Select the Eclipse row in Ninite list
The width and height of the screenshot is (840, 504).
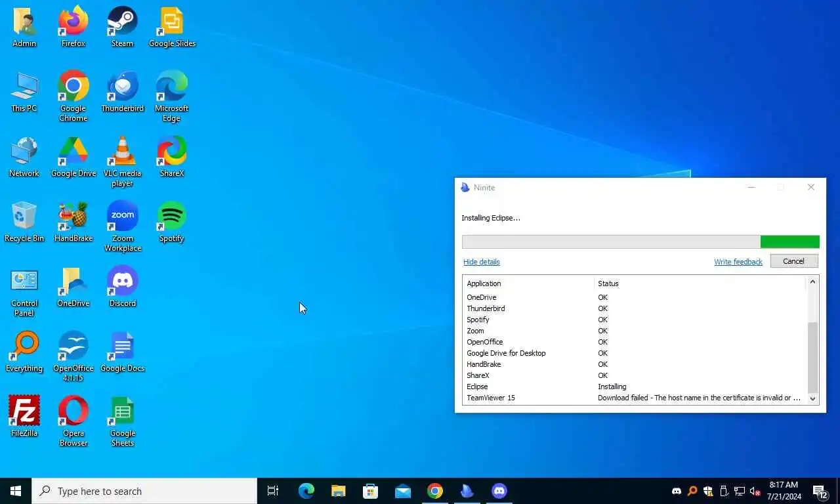click(634, 387)
